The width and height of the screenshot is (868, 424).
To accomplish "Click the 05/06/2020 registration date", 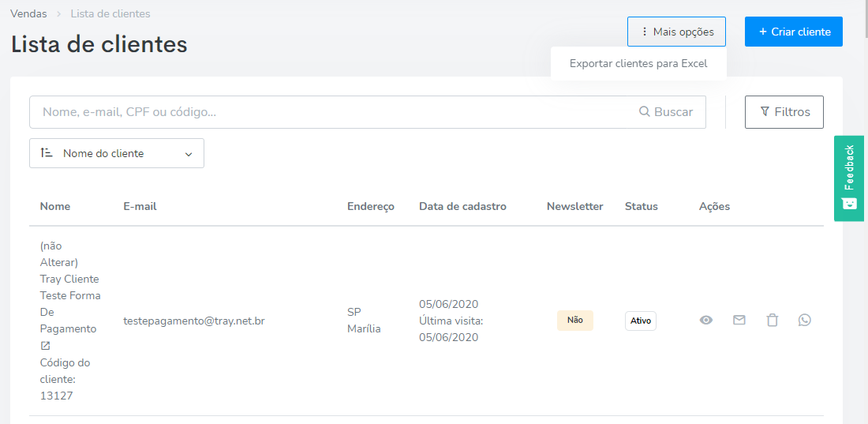I will [449, 304].
